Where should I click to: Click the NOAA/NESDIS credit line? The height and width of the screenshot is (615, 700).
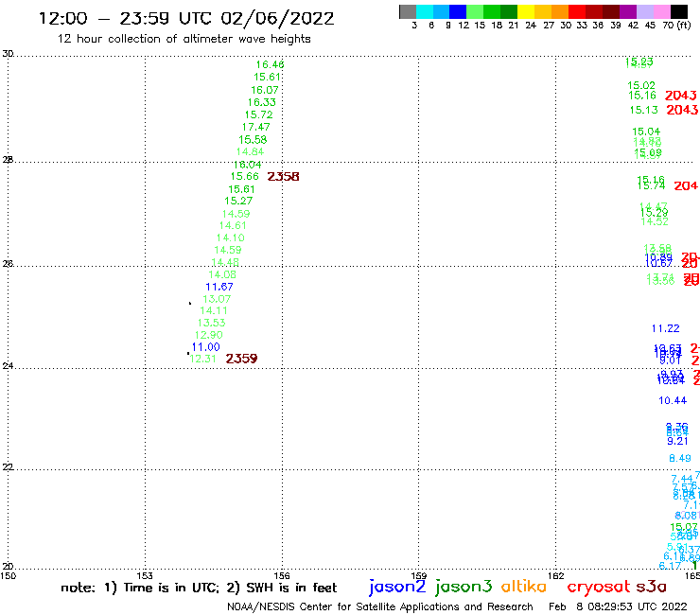[380, 606]
